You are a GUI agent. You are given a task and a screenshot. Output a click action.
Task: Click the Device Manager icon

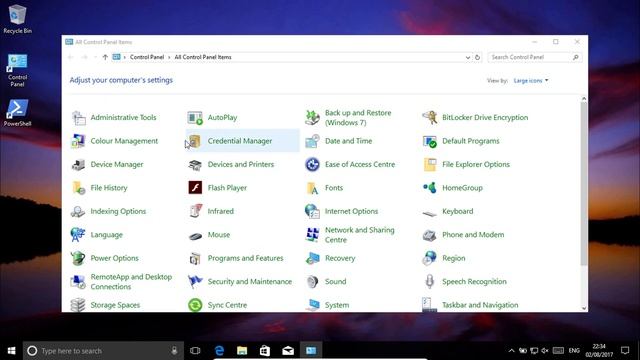(78, 164)
